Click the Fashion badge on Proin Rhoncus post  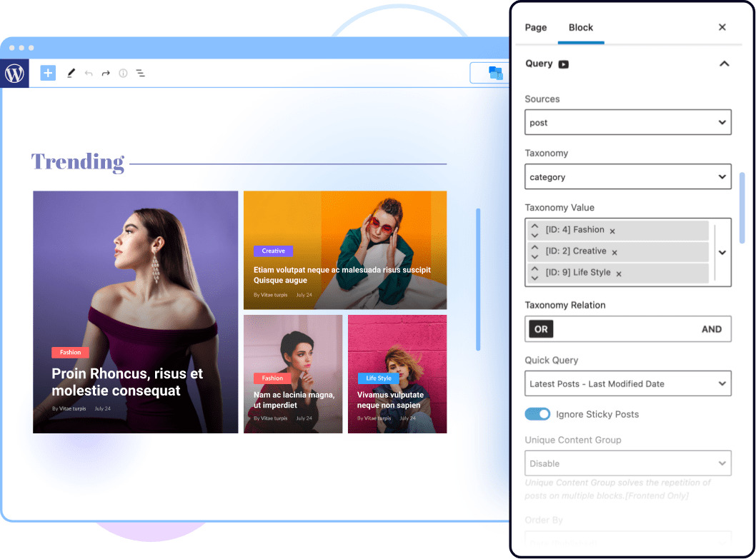pos(71,352)
